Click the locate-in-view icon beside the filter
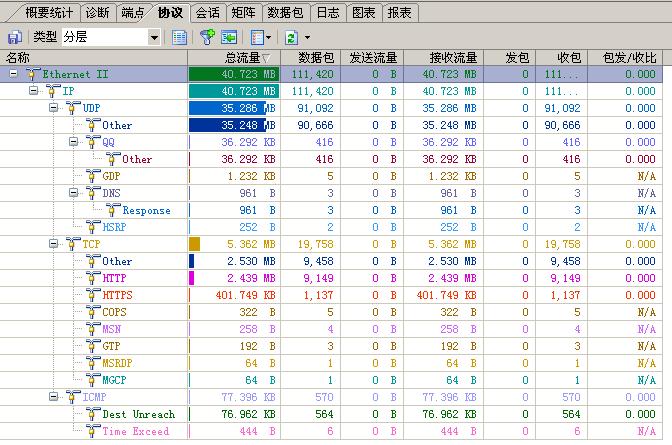The height and width of the screenshot is (445, 672). (229, 37)
